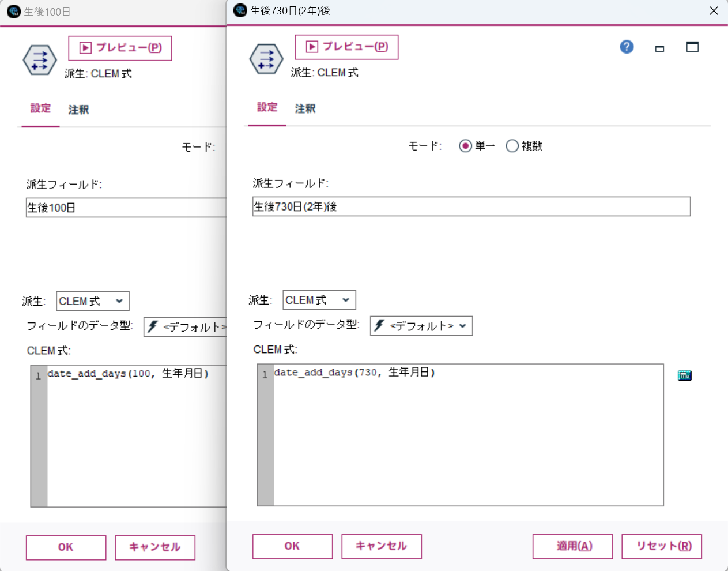Click the app globe icon in 生後730日 title bar
The image size is (728, 571).
(x=239, y=10)
